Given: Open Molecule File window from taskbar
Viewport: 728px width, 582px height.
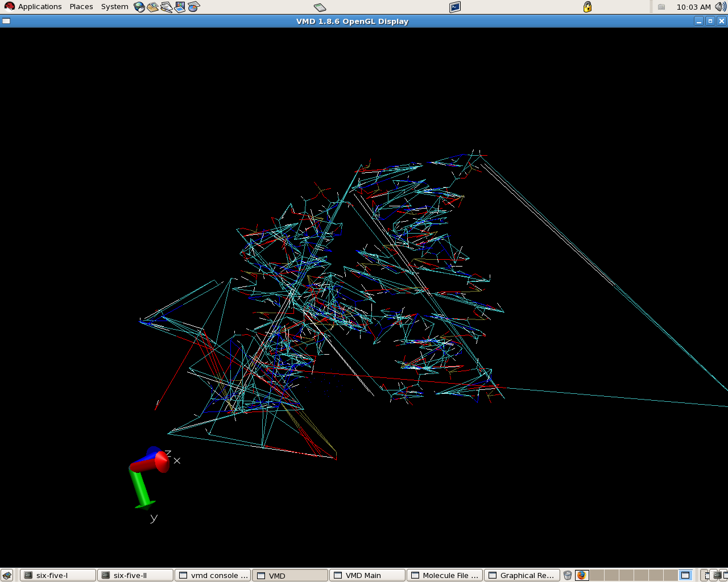Looking at the screenshot, I should [445, 575].
